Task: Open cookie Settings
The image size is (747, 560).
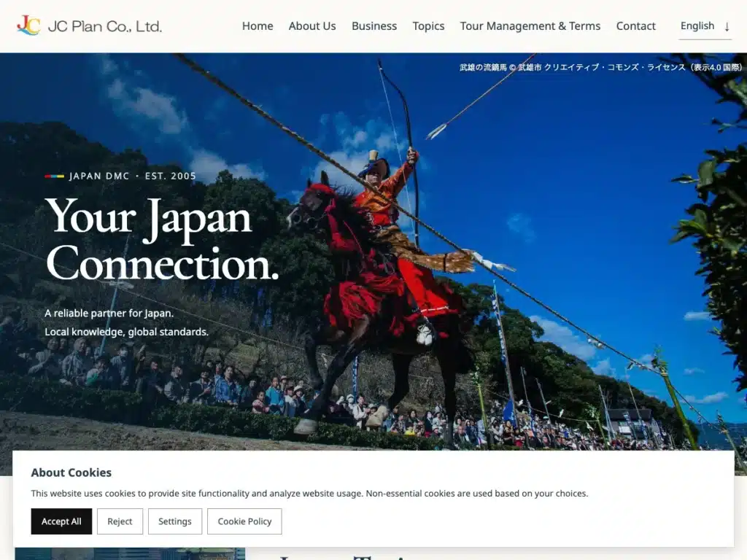Action: click(175, 521)
